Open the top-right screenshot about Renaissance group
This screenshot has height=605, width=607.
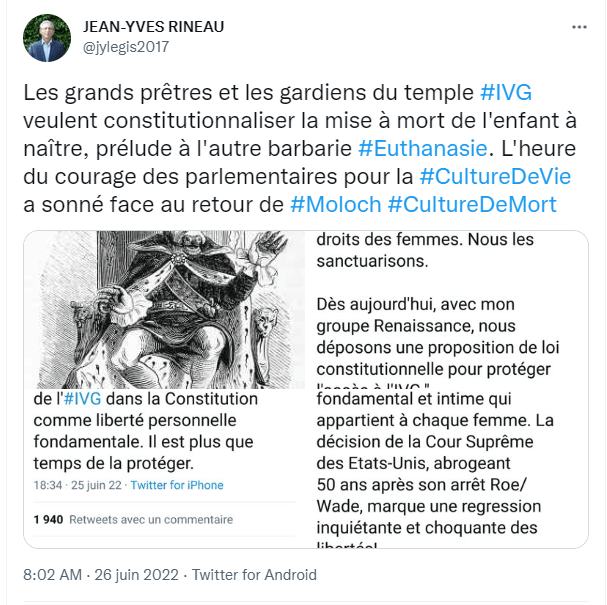pyautogui.click(x=447, y=310)
